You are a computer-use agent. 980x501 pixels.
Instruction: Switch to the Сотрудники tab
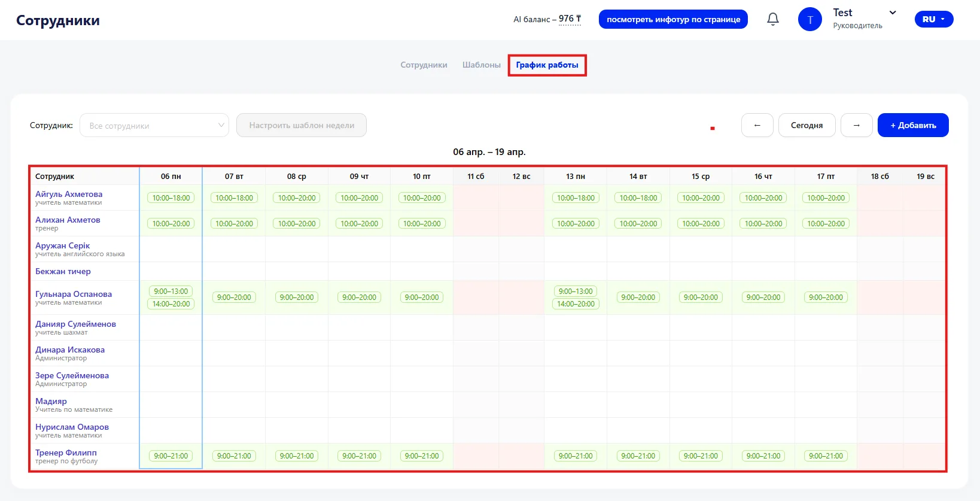tap(424, 65)
